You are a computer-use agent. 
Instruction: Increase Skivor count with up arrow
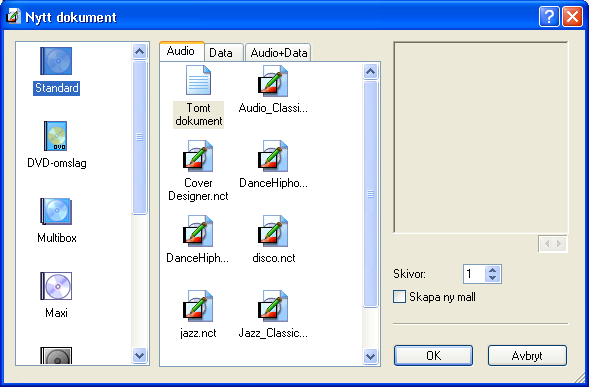click(492, 270)
